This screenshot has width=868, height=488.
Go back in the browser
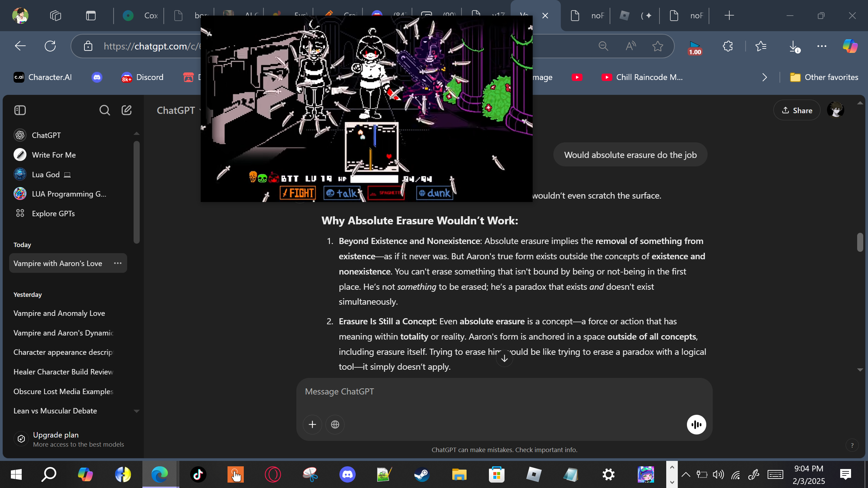click(x=20, y=46)
